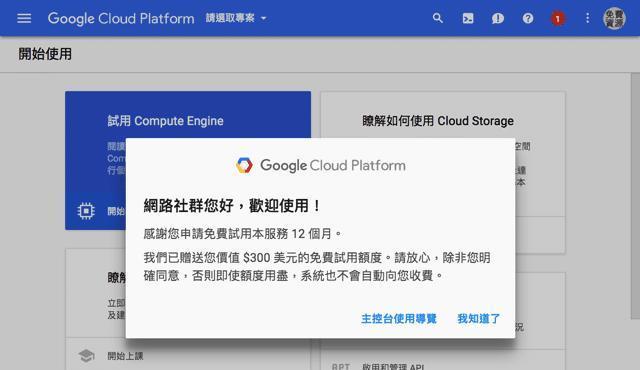Image resolution: width=640 pixels, height=370 pixels.
Task: Open the send feedback icon
Action: pos(498,18)
